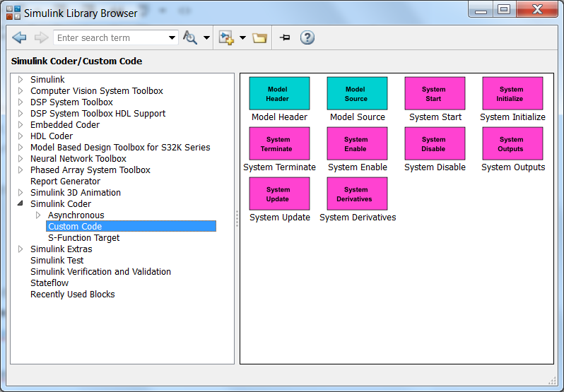Click the pane splitter handle
This screenshot has width=564, height=392.
point(237,218)
